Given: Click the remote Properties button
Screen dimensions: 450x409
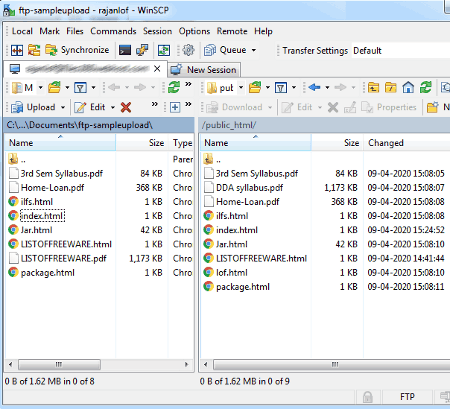Looking at the screenshot, I should click(389, 107).
